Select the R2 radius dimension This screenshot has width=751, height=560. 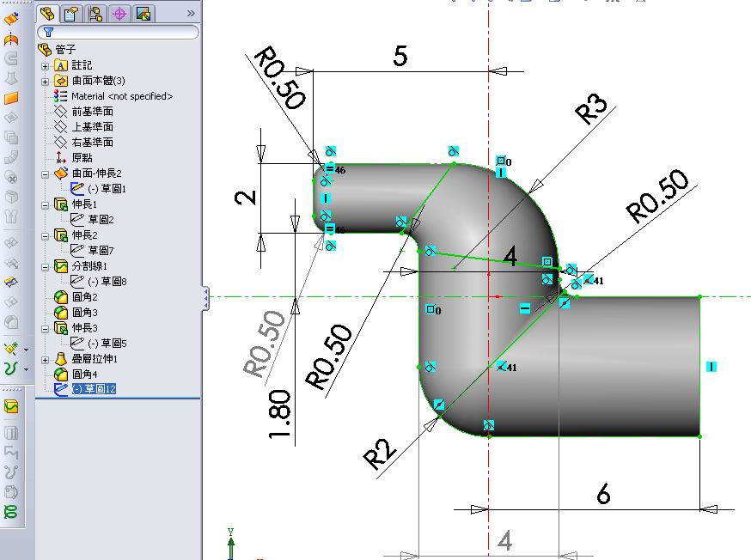[x=380, y=454]
